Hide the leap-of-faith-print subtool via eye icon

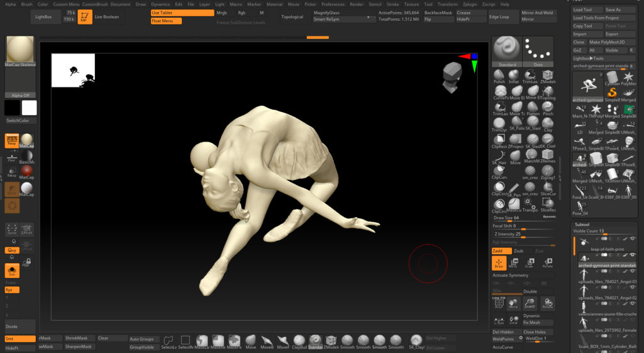633,239
